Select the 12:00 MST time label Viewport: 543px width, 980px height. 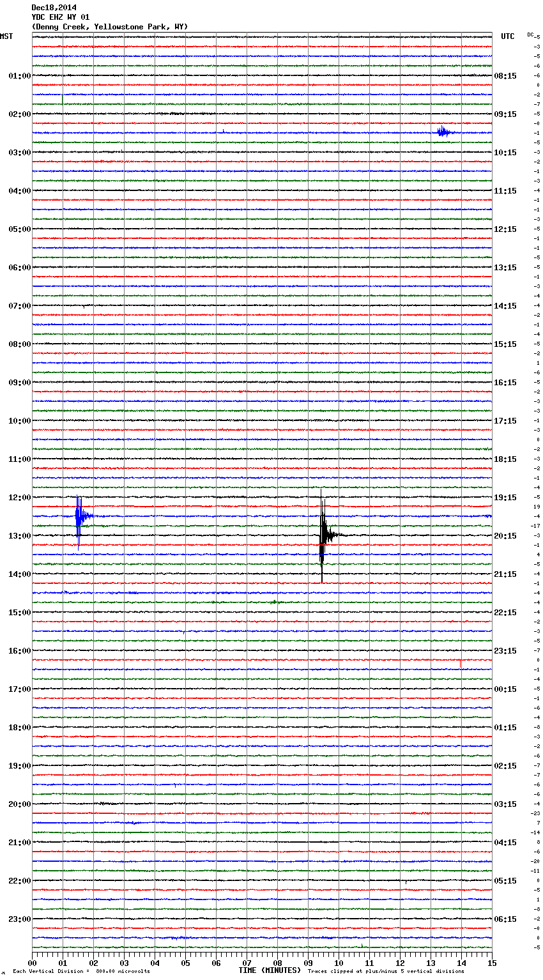click(19, 497)
